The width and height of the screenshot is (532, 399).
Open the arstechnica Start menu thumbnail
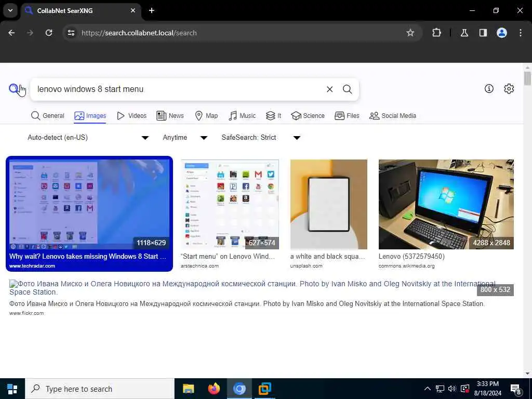point(230,204)
